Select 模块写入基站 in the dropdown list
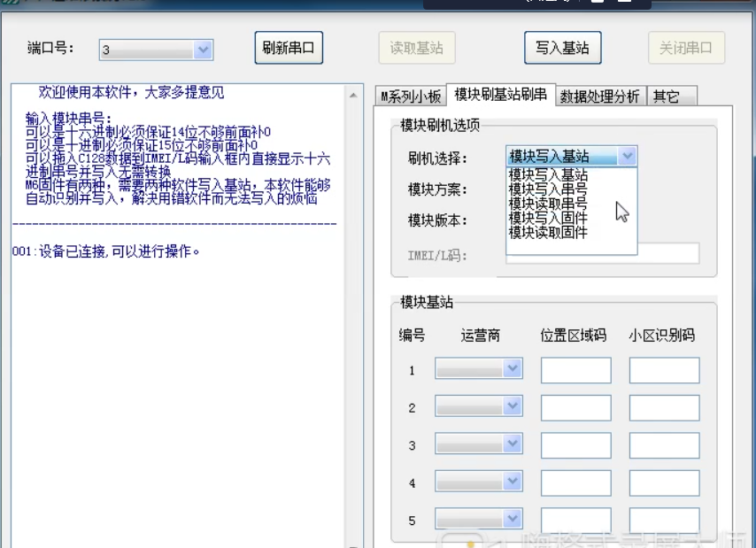The image size is (756, 548). 571,174
